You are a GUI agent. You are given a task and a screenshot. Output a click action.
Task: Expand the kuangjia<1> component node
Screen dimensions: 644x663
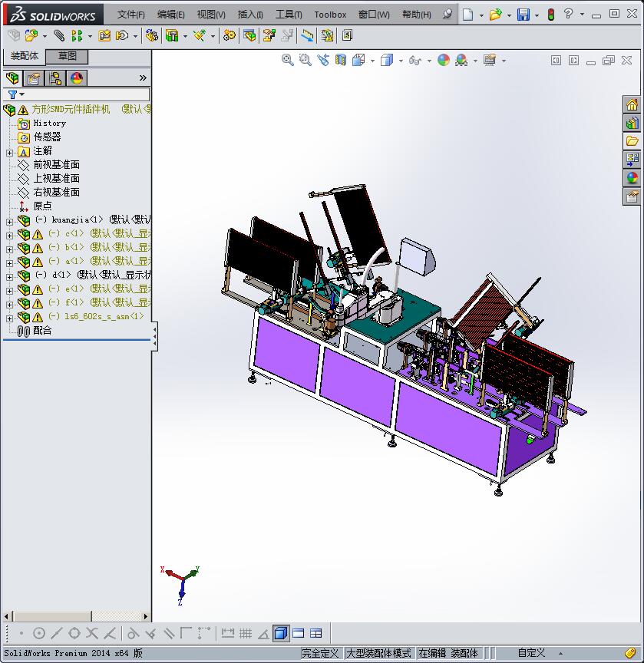click(x=9, y=222)
